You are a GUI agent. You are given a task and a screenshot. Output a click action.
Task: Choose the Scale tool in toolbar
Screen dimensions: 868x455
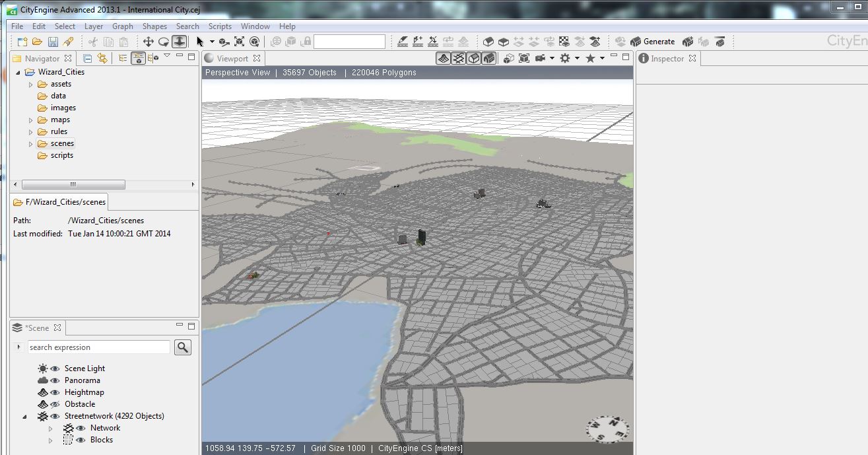tap(239, 42)
